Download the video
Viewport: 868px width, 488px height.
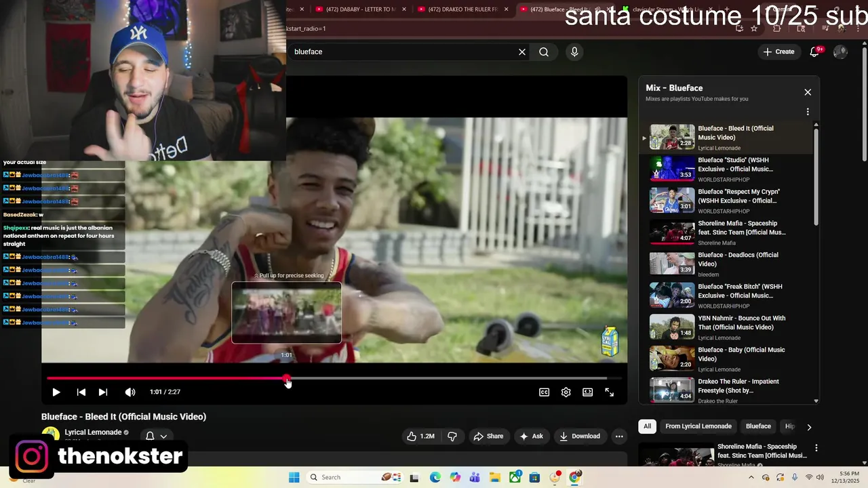point(580,436)
